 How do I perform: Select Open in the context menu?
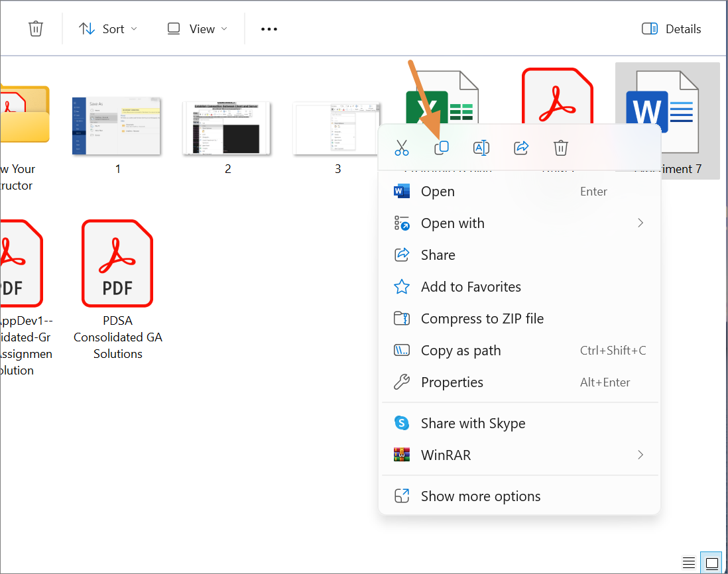519,191
